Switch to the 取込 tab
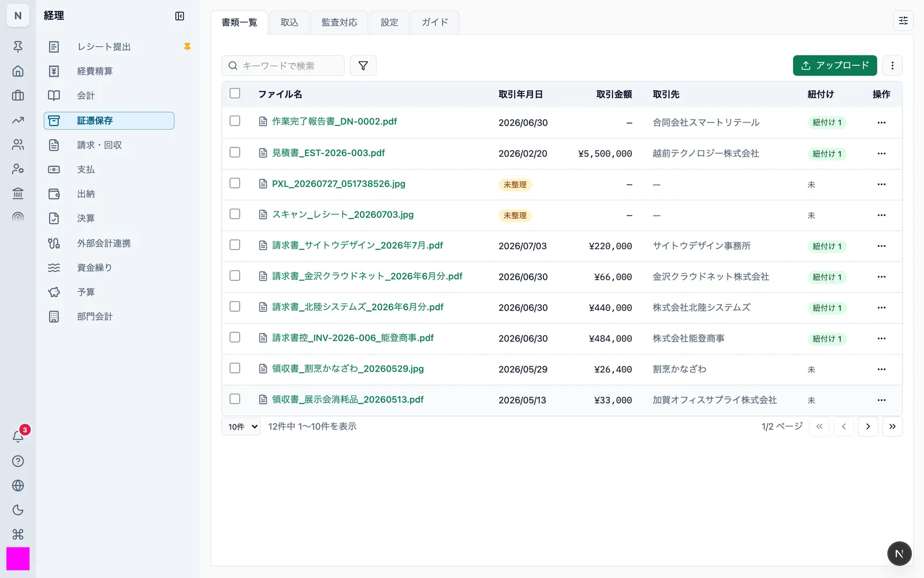924x578 pixels. pos(289,23)
